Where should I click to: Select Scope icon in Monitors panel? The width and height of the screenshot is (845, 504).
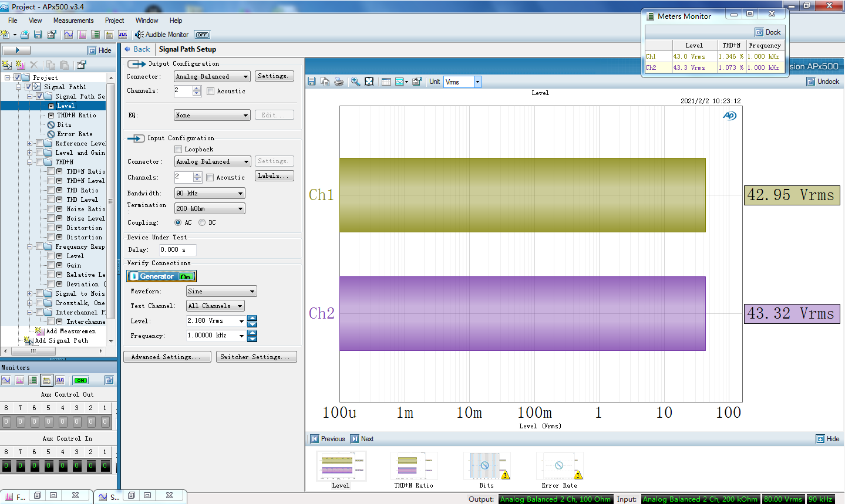click(6, 380)
